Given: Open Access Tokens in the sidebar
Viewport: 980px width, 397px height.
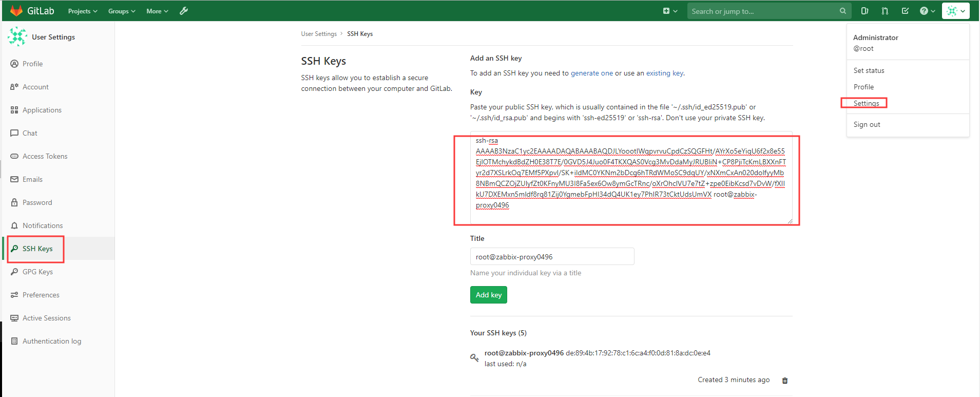Looking at the screenshot, I should tap(45, 156).
